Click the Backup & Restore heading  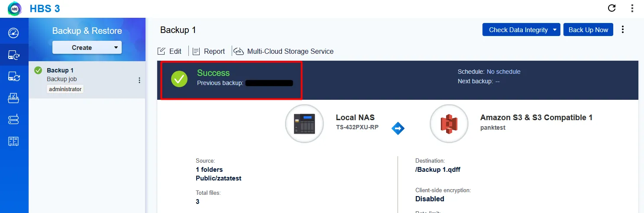tap(87, 31)
